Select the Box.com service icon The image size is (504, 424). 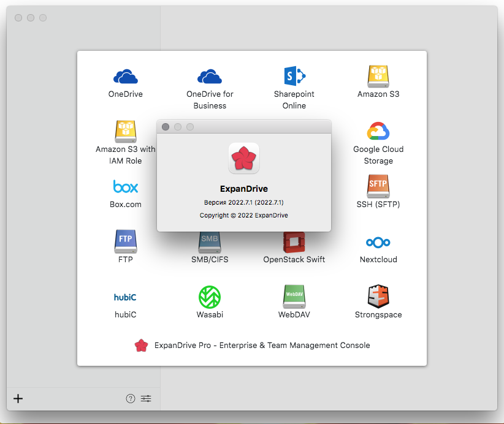pyautogui.click(x=125, y=186)
